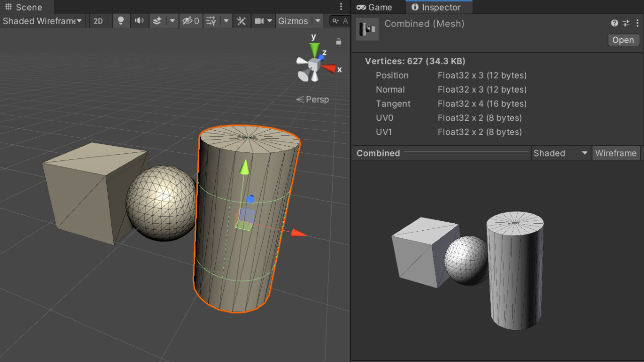Click the scene camera settings icon

259,21
